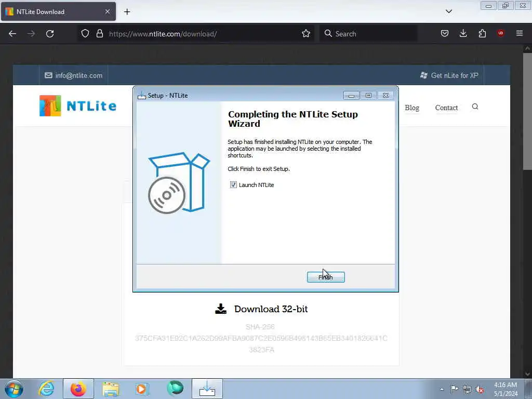Click the NTLite logo on website
Viewport: 532px width, 399px height.
tap(78, 106)
